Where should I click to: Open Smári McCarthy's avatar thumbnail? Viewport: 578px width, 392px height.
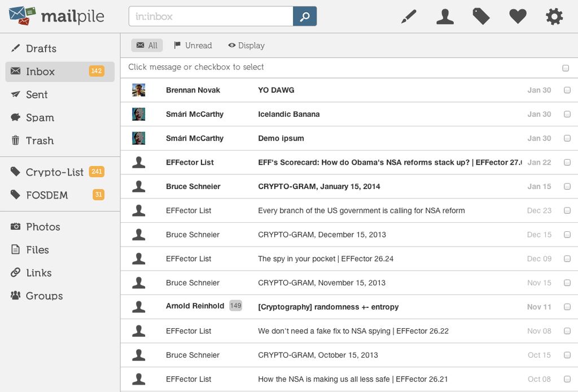pos(139,113)
